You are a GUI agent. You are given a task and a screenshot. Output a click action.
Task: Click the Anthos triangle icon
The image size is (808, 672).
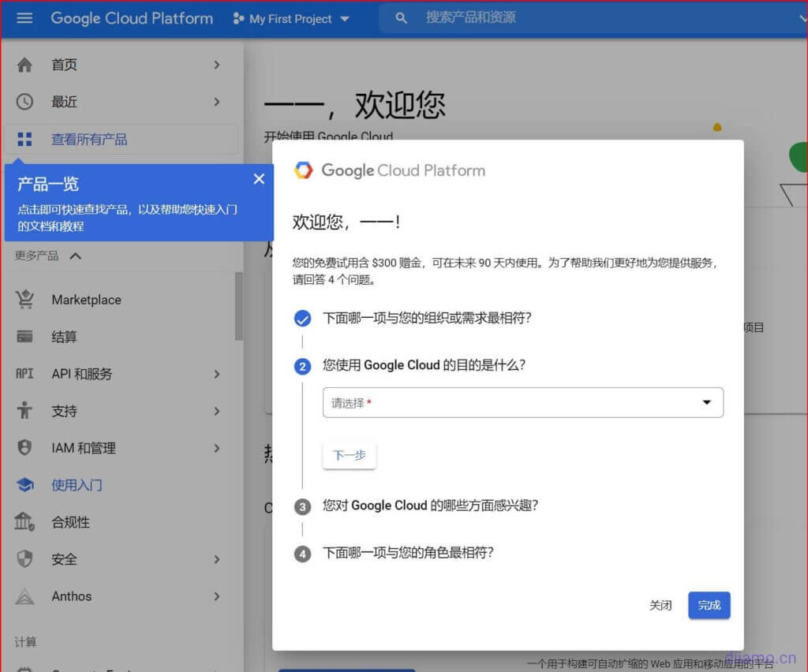coord(24,596)
